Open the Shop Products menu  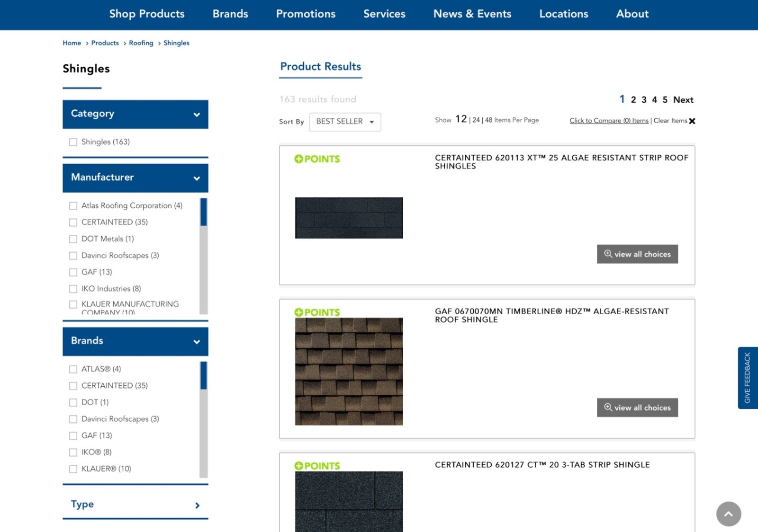(147, 14)
